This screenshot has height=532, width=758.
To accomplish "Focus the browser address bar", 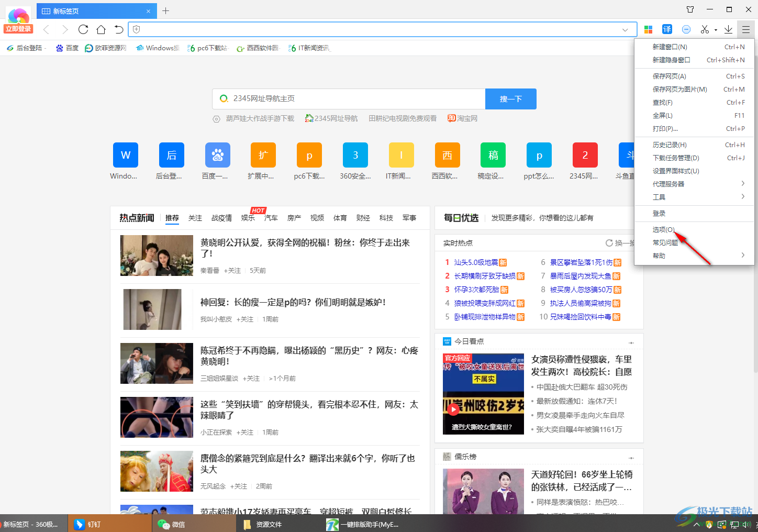I will click(382, 30).
